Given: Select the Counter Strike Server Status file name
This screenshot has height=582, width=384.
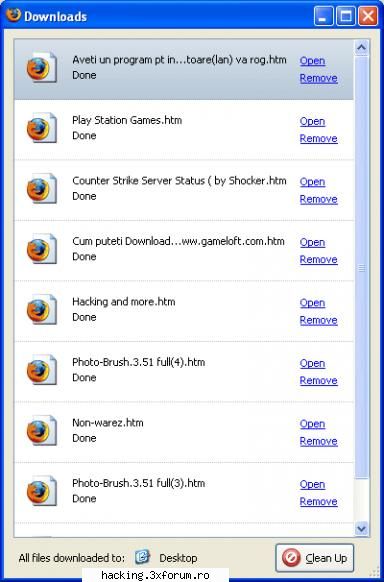Looking at the screenshot, I should click(x=179, y=181).
